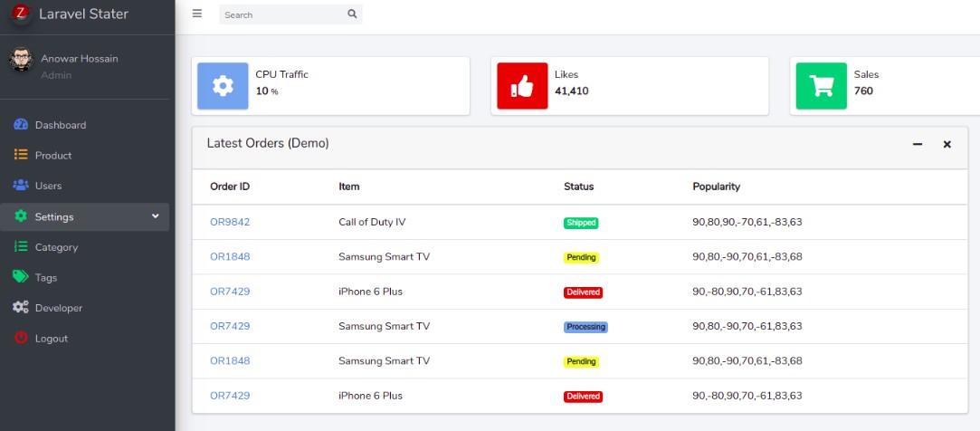Image resolution: width=980 pixels, height=431 pixels.
Task: Close the Latest Orders card
Action: [947, 144]
